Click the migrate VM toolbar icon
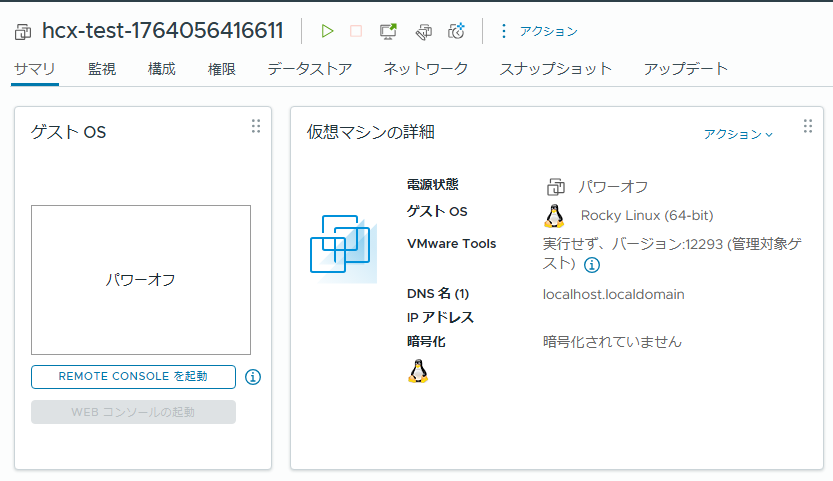833x481 pixels. (x=423, y=32)
